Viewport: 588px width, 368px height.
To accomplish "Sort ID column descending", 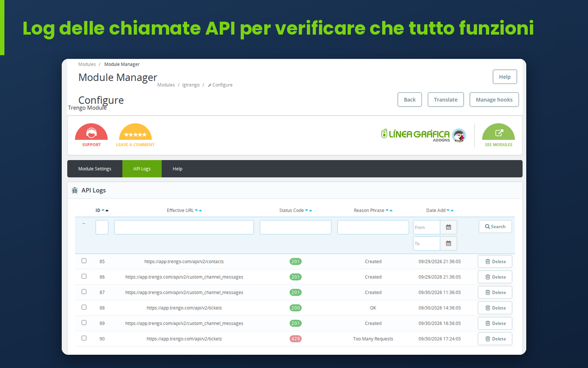I will point(103,210).
